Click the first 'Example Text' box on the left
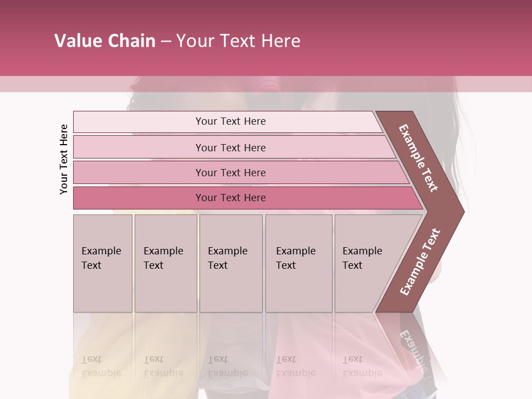The width and height of the screenshot is (532, 399). point(103,263)
